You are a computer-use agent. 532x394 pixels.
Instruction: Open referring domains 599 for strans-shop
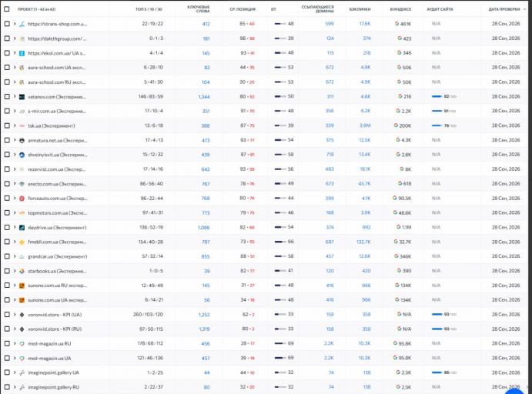pos(330,24)
